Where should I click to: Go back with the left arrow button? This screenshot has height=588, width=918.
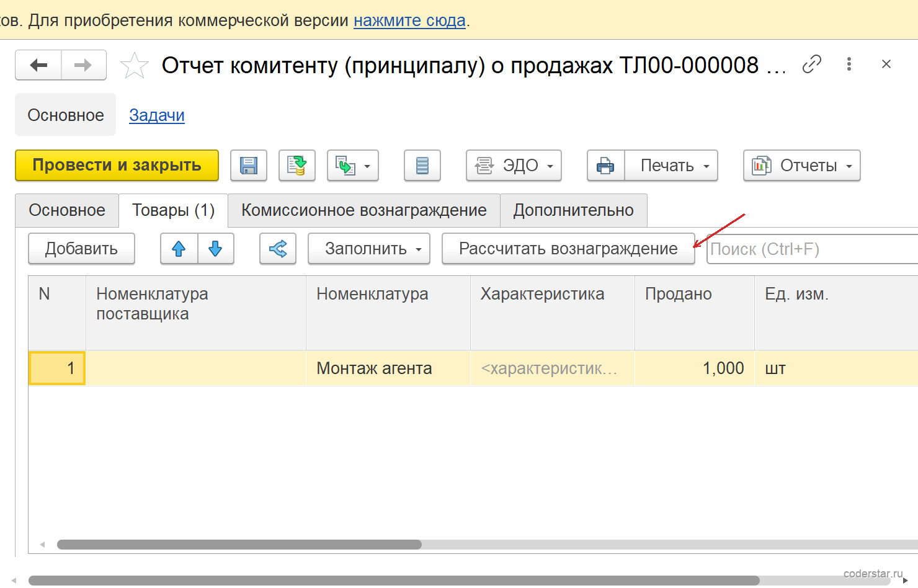tap(38, 65)
